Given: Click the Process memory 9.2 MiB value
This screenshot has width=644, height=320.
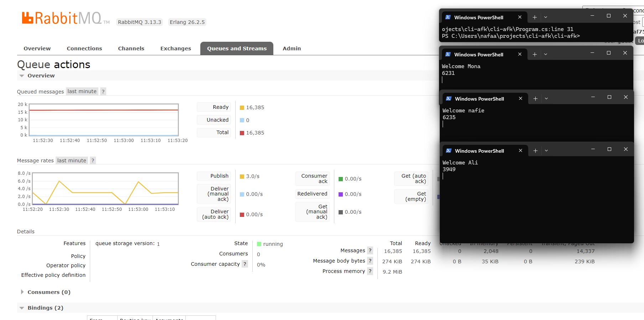Looking at the screenshot, I should pyautogui.click(x=392, y=272).
